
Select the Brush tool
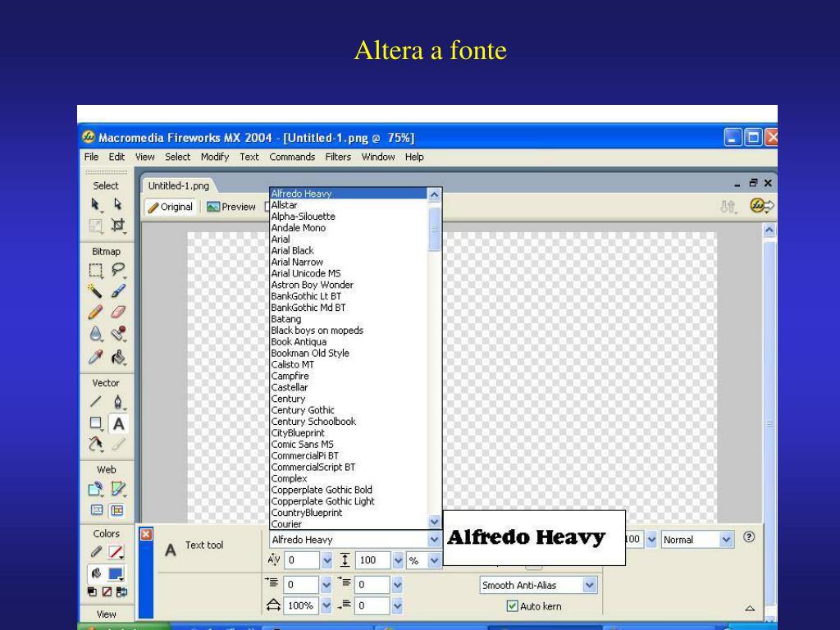click(x=118, y=291)
